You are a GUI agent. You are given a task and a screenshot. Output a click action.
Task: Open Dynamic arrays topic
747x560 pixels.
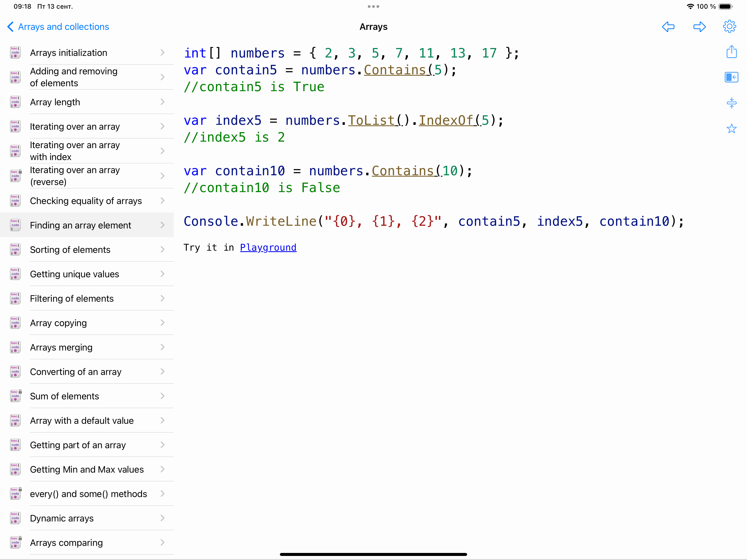87,518
